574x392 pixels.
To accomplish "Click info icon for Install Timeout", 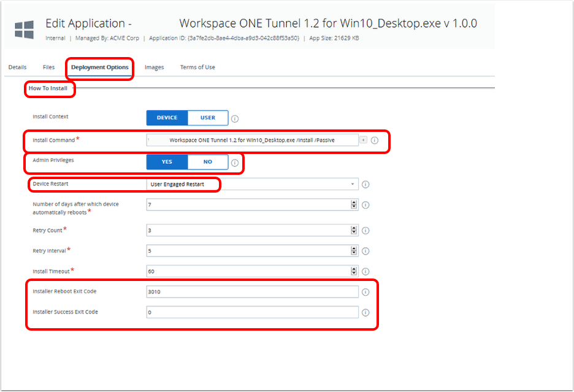I will (365, 271).
